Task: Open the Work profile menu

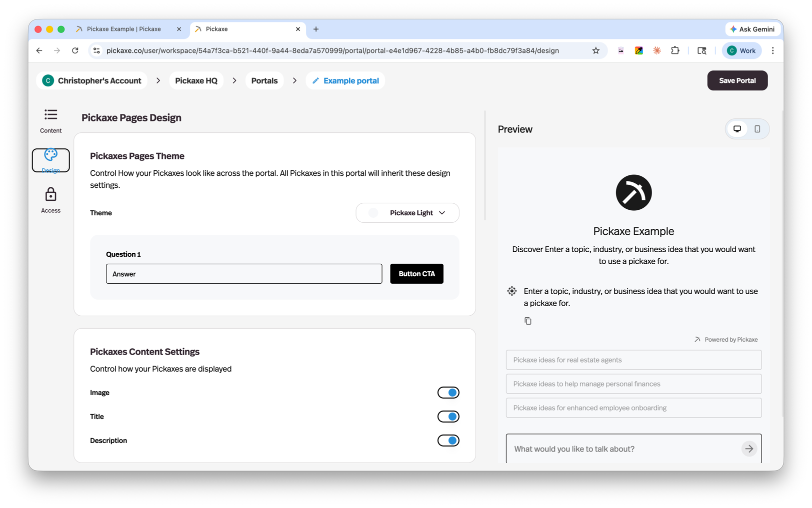Action: (x=741, y=50)
